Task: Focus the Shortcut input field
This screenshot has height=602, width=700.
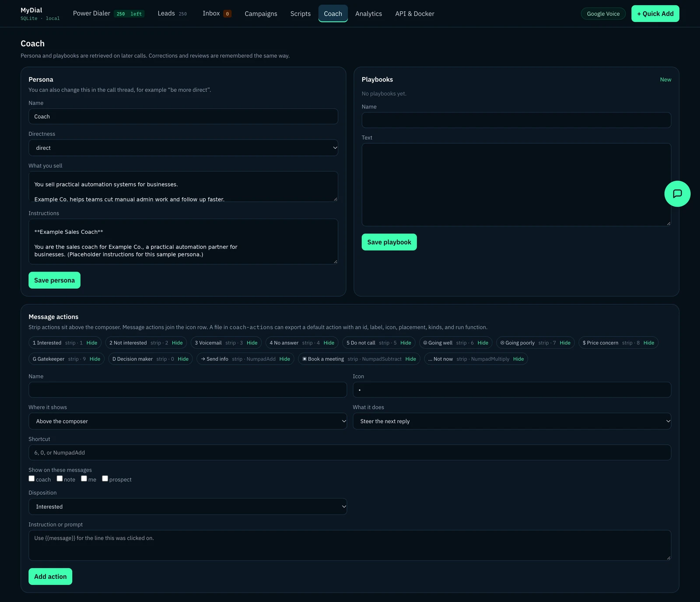Action: point(350,452)
